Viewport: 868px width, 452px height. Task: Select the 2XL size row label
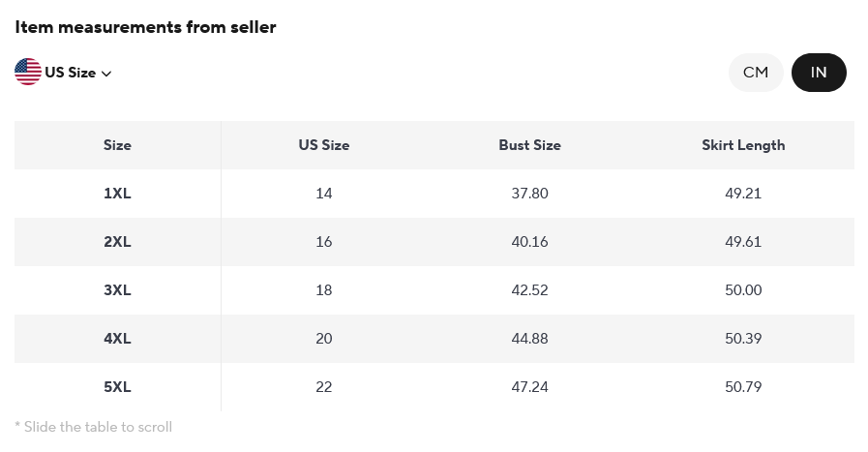click(117, 242)
